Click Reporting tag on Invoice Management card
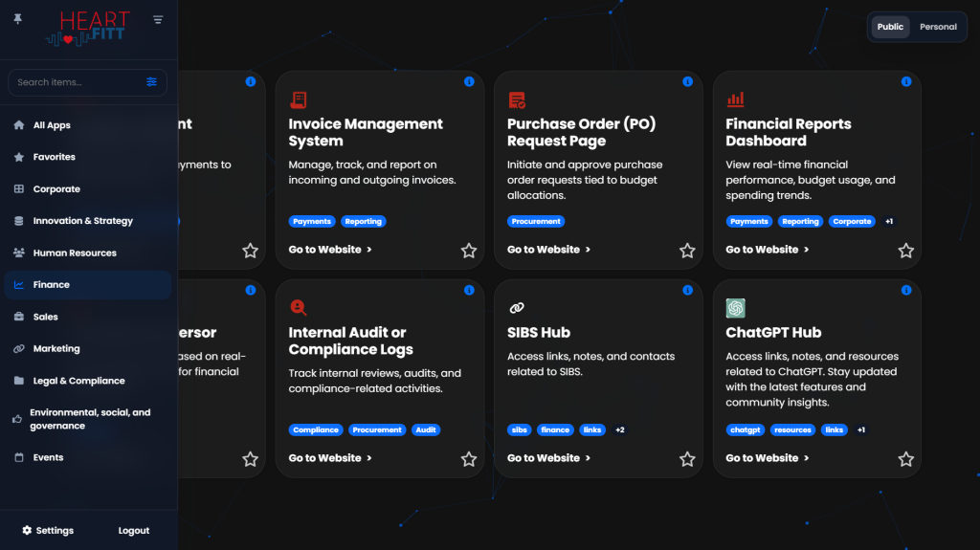This screenshot has height=550, width=980. (363, 221)
